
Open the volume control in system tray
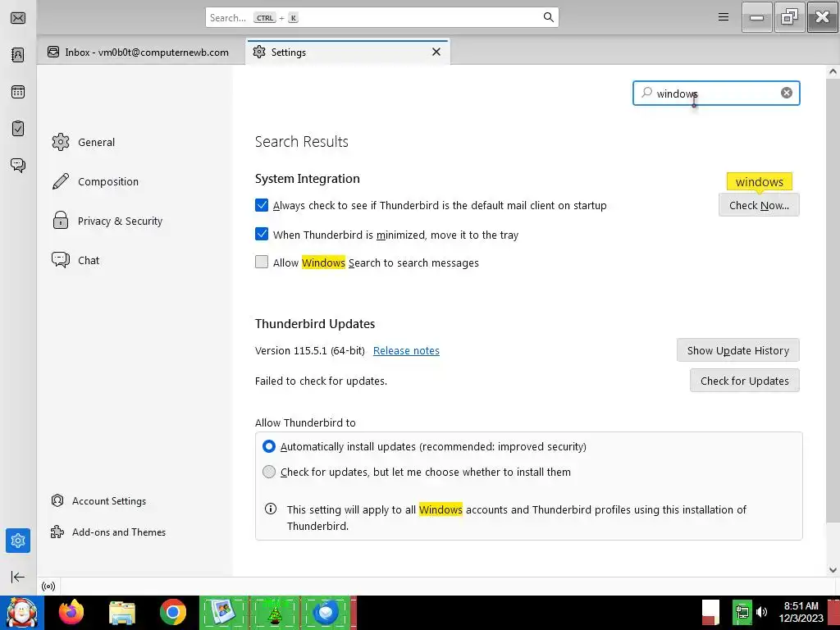click(x=762, y=612)
